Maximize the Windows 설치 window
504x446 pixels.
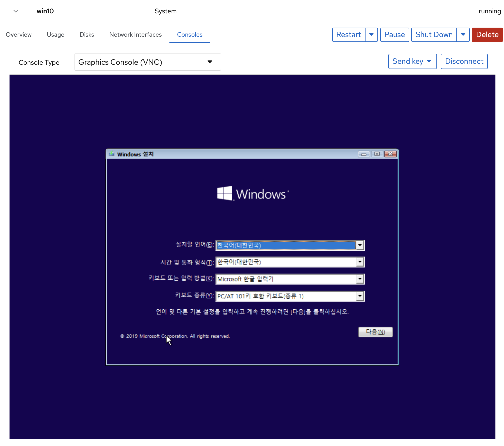[x=377, y=154]
